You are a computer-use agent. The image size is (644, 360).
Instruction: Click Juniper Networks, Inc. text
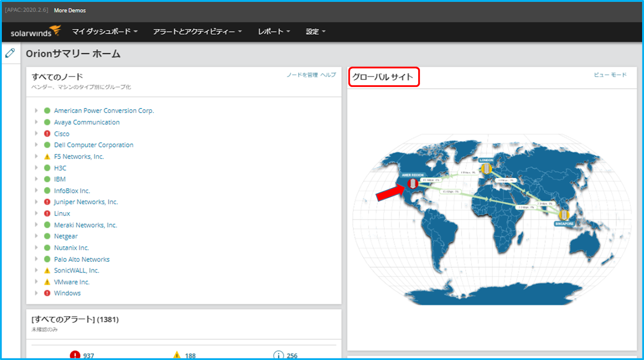pyautogui.click(x=86, y=202)
